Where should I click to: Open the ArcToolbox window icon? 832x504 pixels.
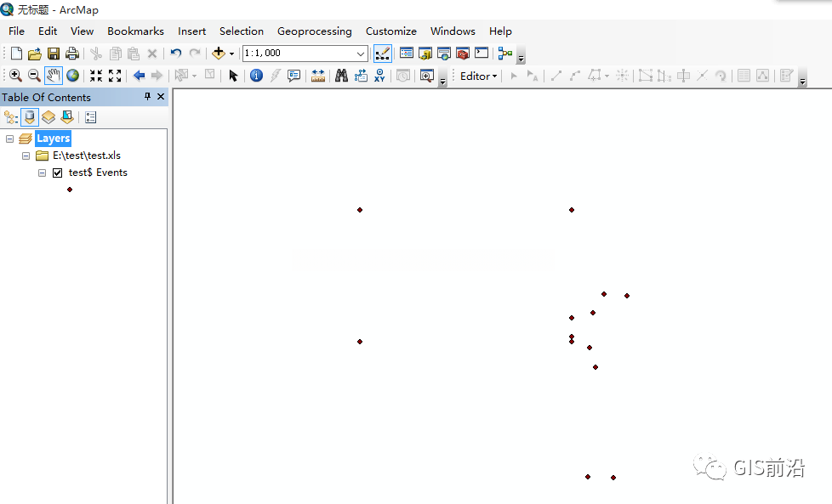pos(463,53)
